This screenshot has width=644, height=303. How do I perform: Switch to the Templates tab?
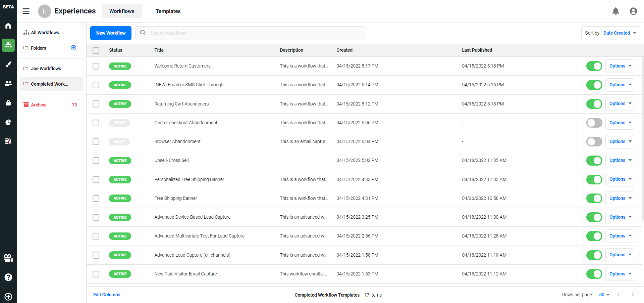tap(168, 11)
